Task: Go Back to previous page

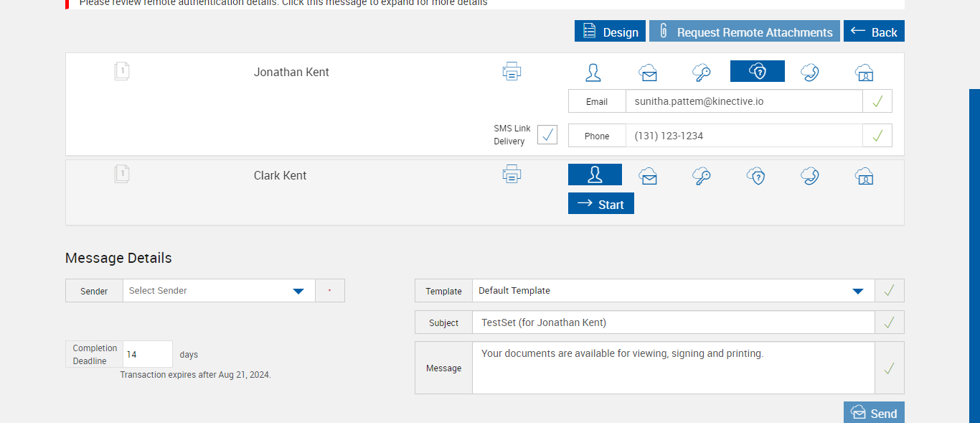Action: point(874,32)
